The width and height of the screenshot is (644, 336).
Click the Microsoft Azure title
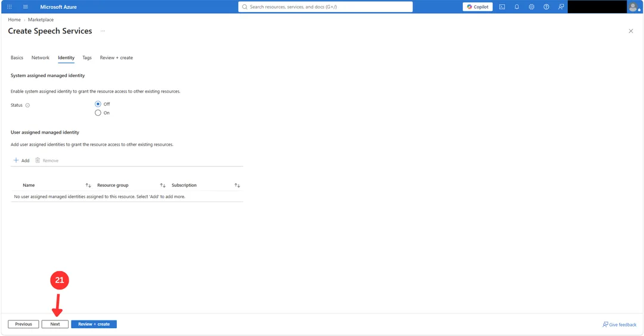point(58,7)
